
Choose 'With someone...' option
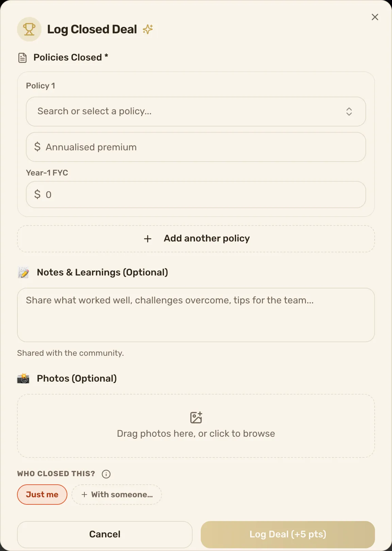[x=117, y=495]
